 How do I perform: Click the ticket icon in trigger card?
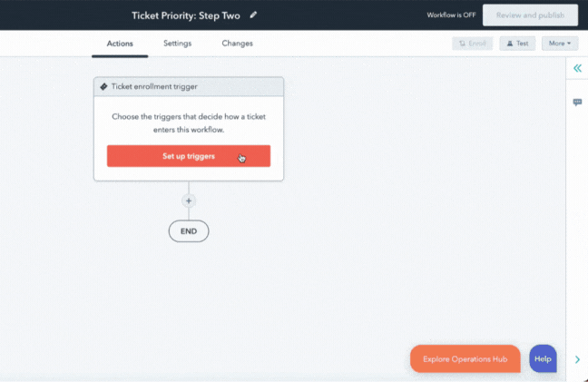(104, 87)
